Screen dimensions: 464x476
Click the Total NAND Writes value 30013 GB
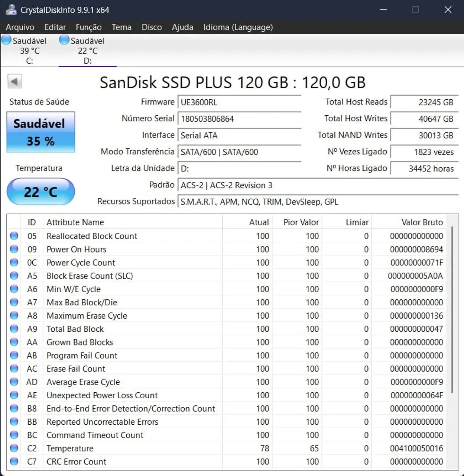[x=425, y=135]
